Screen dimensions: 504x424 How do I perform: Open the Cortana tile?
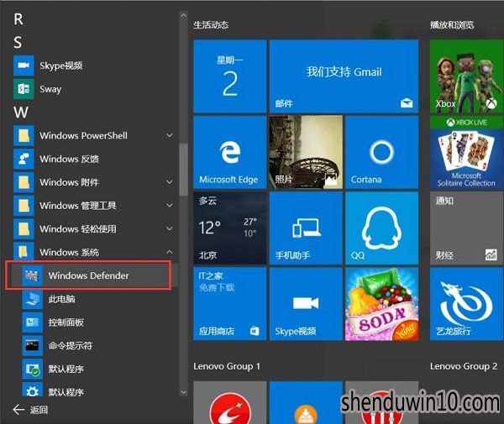(x=382, y=152)
